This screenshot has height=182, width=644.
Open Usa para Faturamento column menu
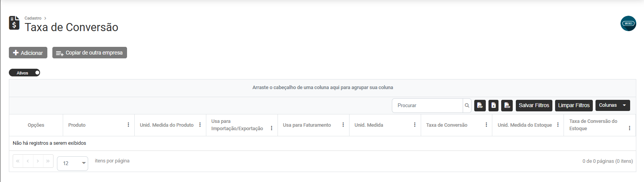click(x=343, y=125)
